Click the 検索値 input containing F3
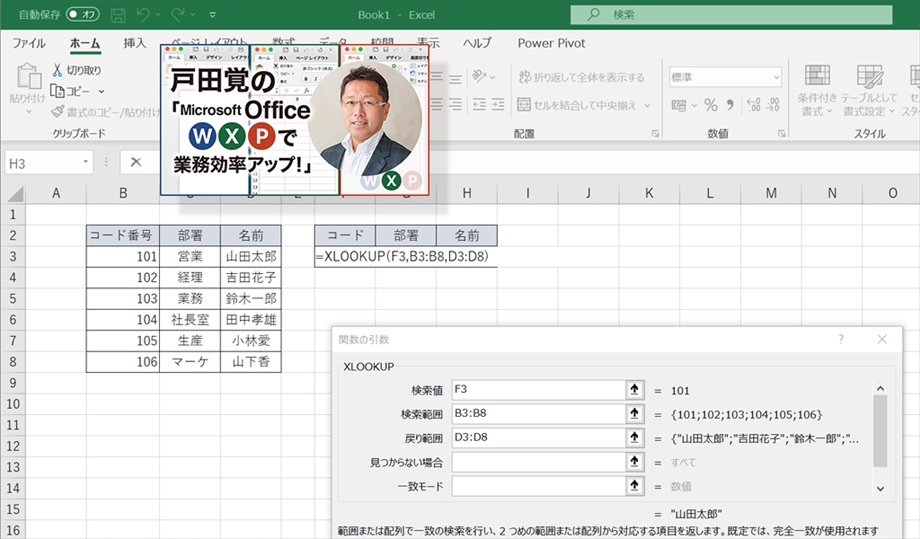The width and height of the screenshot is (920, 539). (x=538, y=389)
